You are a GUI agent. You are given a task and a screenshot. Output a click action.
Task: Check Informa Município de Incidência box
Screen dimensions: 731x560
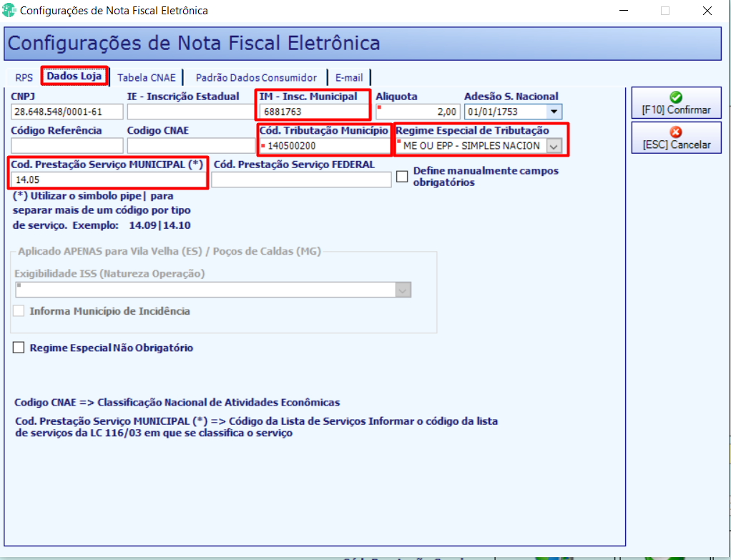coord(19,310)
